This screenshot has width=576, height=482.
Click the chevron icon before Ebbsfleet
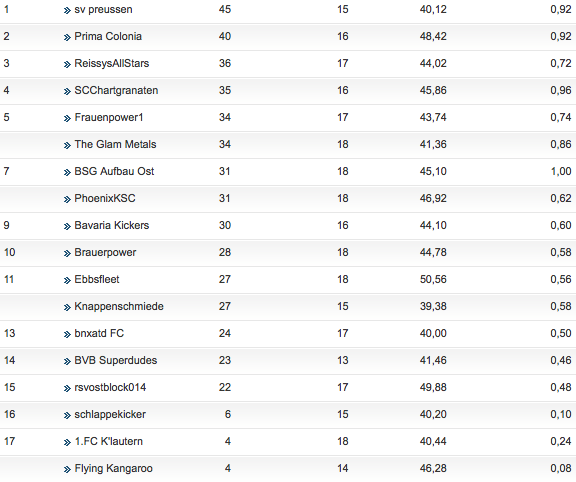(67, 281)
